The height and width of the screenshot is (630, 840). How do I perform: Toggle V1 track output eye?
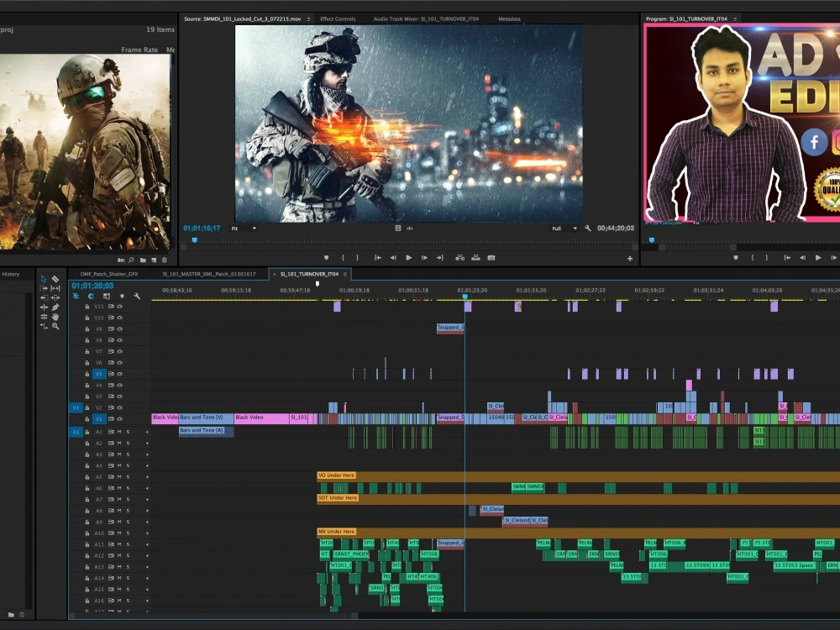coord(119,419)
